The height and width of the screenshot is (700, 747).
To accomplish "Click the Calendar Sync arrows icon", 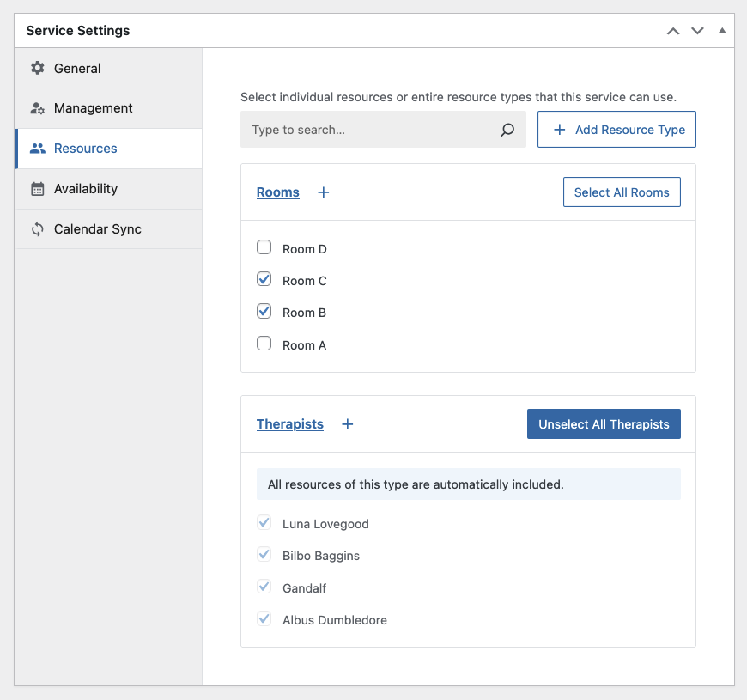I will pos(38,229).
